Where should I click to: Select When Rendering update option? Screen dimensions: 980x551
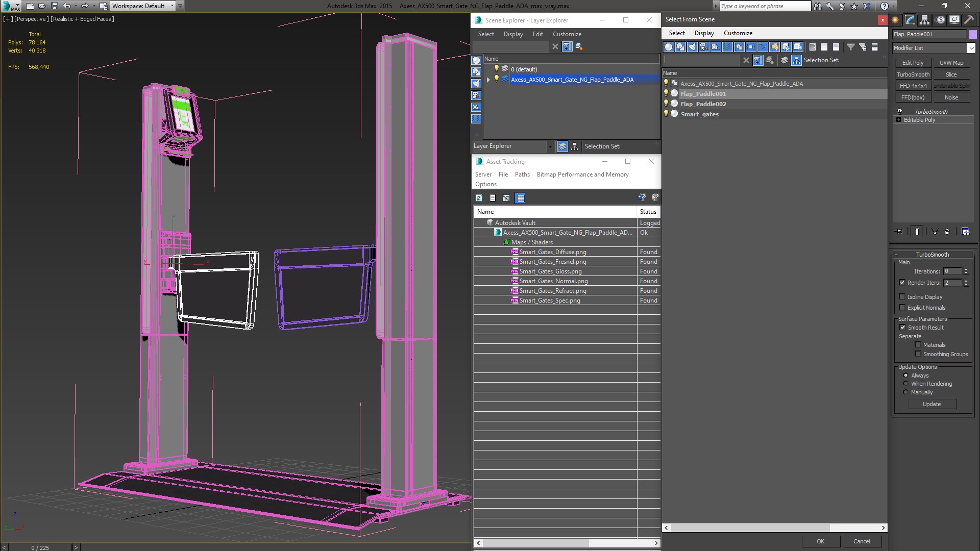coord(905,384)
